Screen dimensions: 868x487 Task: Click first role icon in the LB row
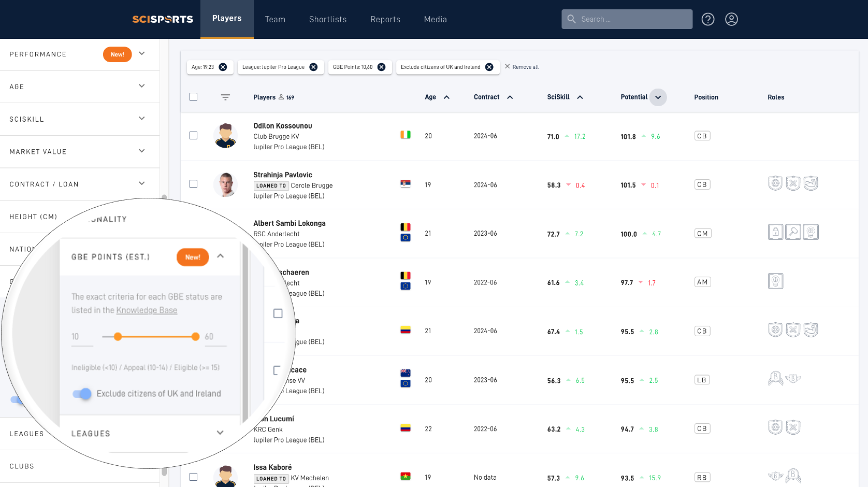pyautogui.click(x=775, y=379)
